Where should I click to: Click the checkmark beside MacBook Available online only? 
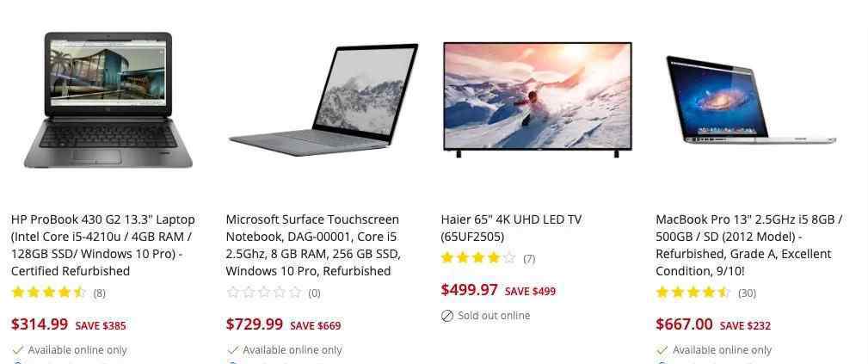(662, 350)
